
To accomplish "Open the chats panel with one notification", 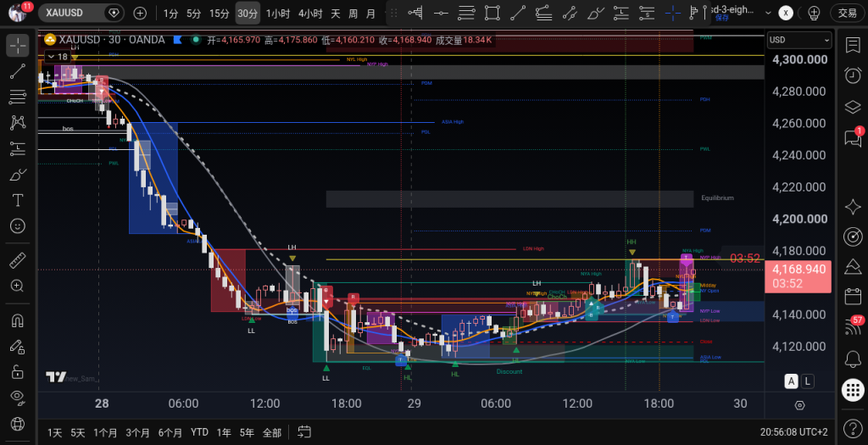I will point(853,136).
